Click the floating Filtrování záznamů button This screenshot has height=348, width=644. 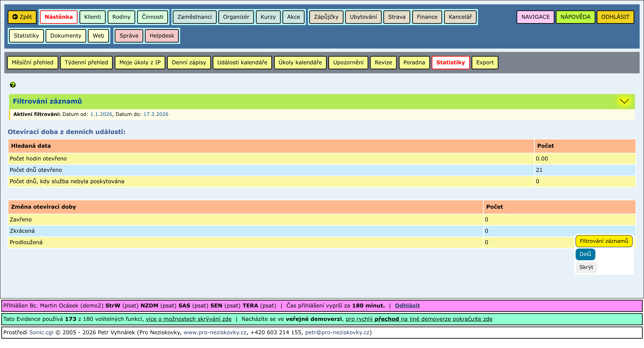pos(604,241)
